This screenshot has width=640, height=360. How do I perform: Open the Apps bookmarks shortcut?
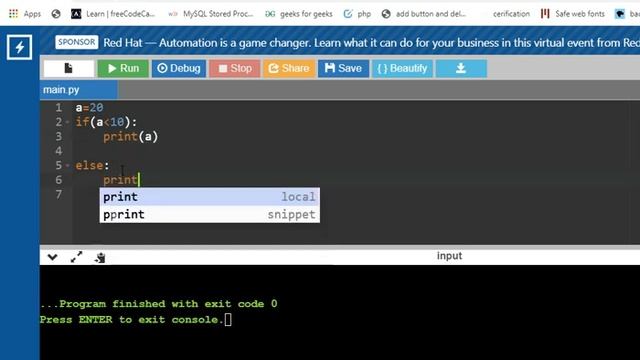pos(24,14)
